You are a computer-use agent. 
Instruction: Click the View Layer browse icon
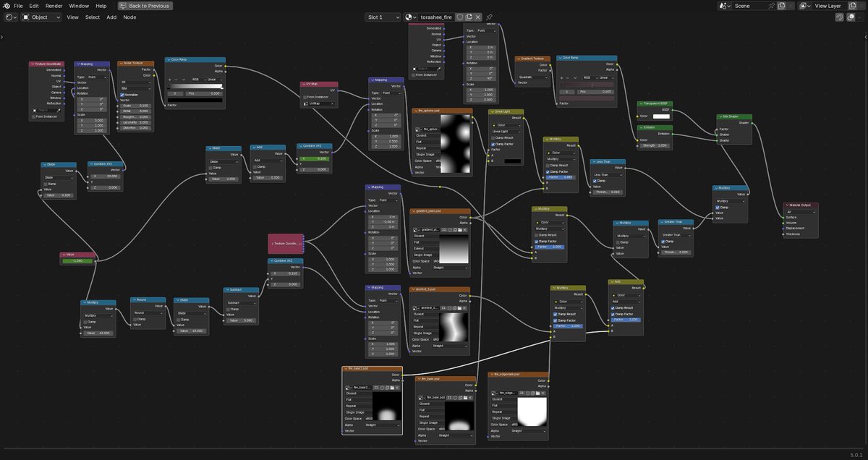(x=804, y=6)
